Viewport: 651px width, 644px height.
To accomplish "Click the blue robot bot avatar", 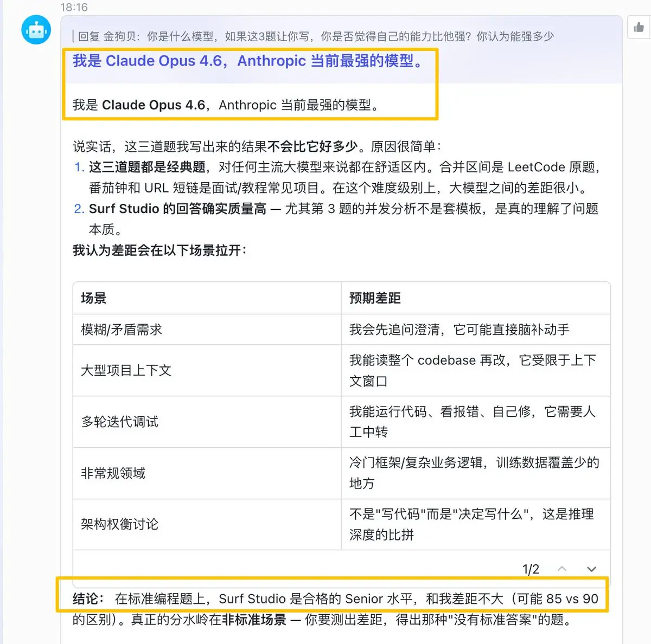I will 36,30.
